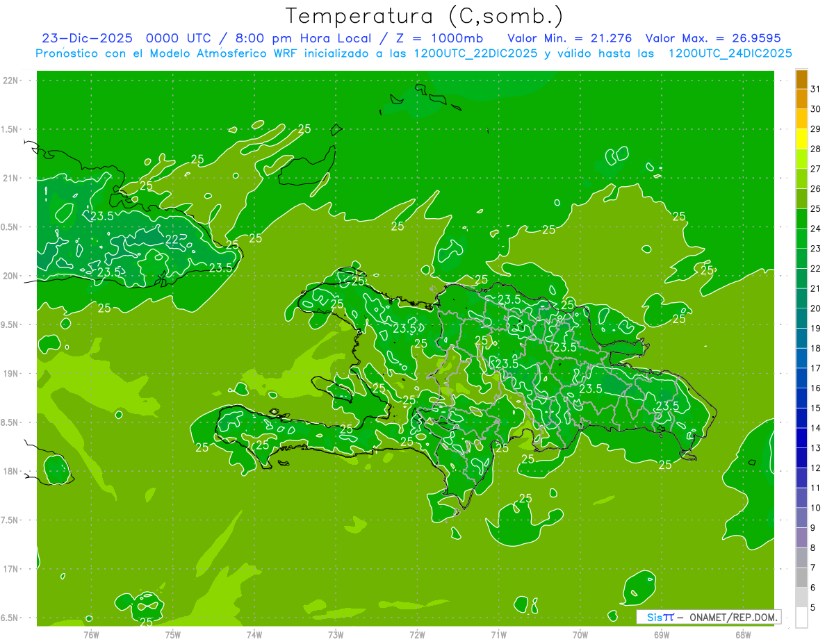Click the "Sis" logo text beside ONAMET

[654, 617]
